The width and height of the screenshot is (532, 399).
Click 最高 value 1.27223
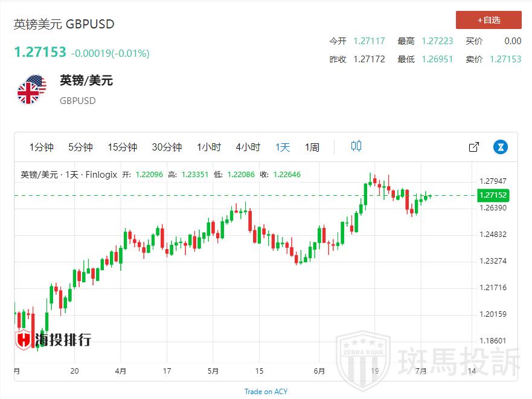pyautogui.click(x=437, y=41)
